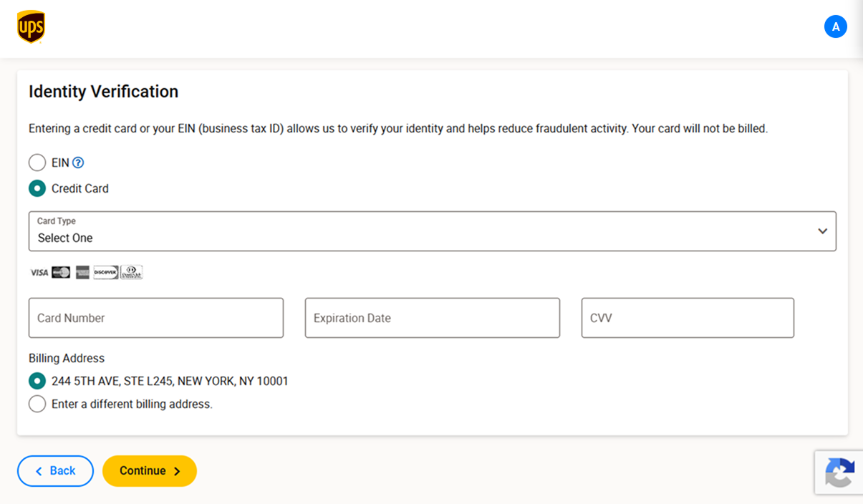Click the Card Number field
Image resolution: width=863 pixels, height=504 pixels.
[x=156, y=318]
